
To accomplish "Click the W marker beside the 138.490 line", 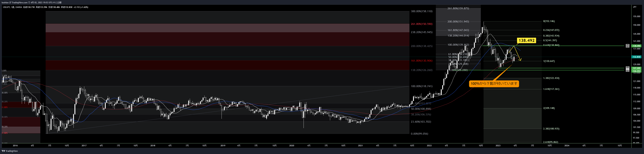I will pos(628,46).
